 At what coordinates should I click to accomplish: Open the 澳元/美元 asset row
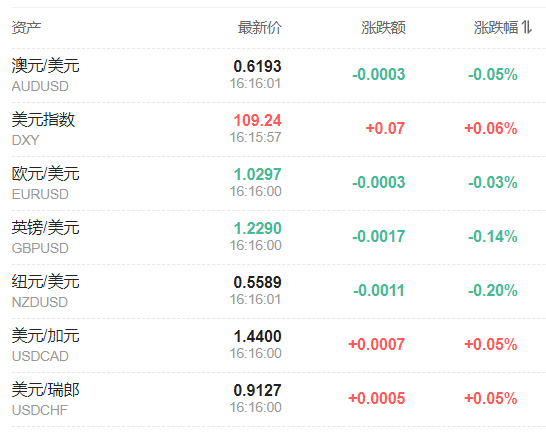(279, 76)
